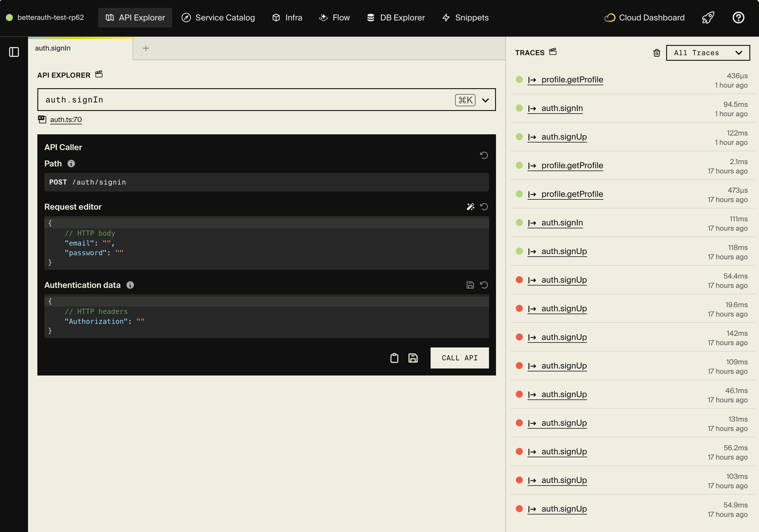Image resolution: width=759 pixels, height=532 pixels.
Task: Open the Service Catalog
Action: coord(218,18)
